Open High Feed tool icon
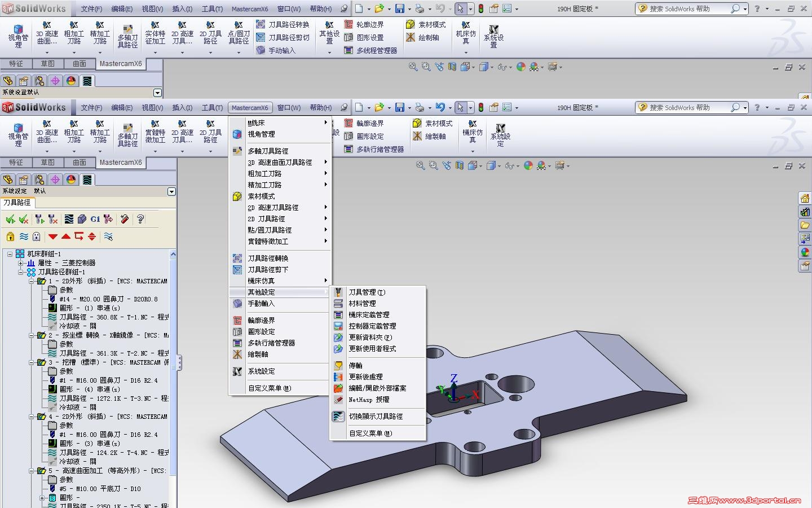Viewport: 812px width, 508px height. 108,219
